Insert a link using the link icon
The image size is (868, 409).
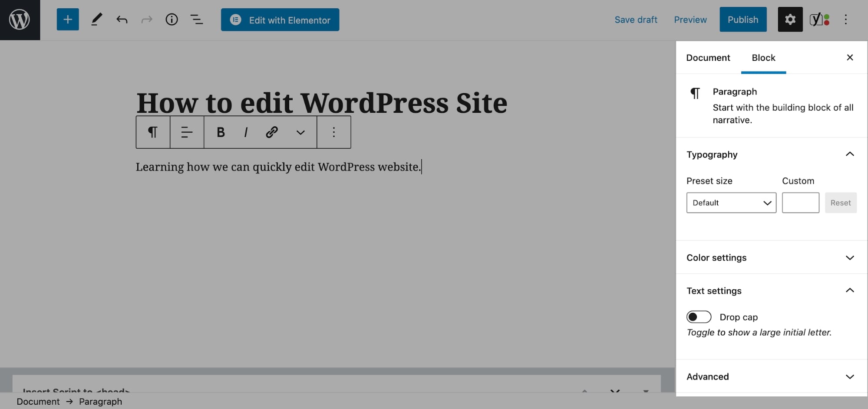pos(272,132)
